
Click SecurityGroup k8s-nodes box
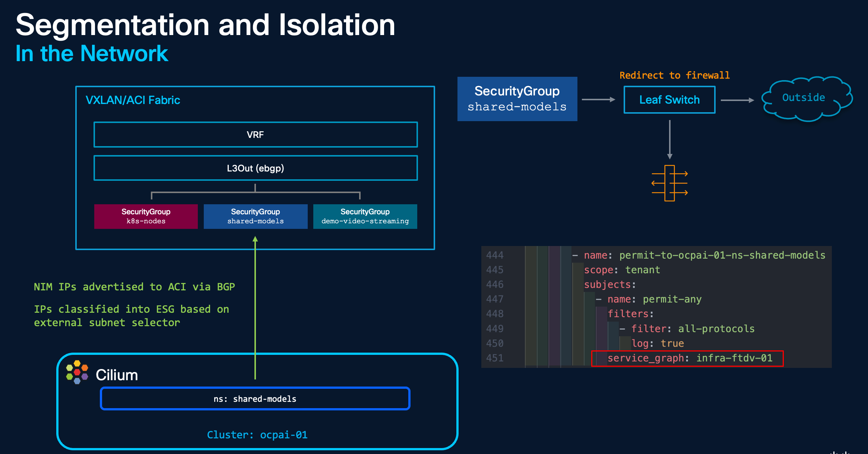point(146,216)
